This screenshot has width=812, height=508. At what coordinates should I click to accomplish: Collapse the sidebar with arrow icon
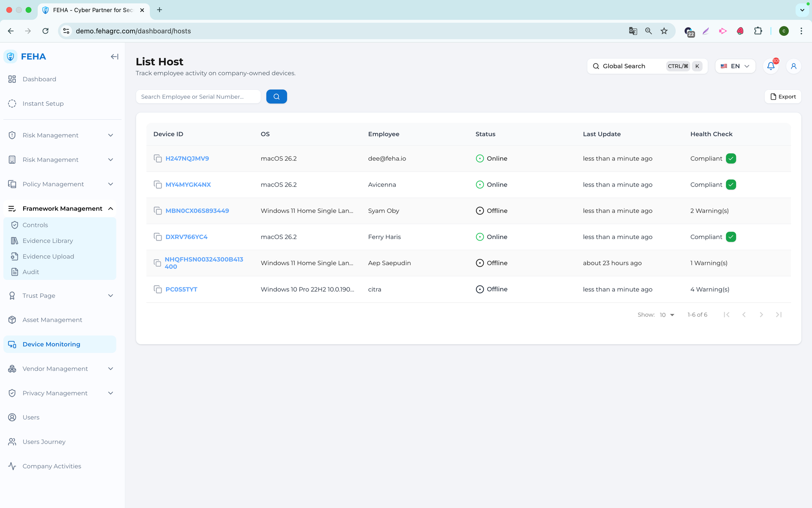pyautogui.click(x=114, y=56)
